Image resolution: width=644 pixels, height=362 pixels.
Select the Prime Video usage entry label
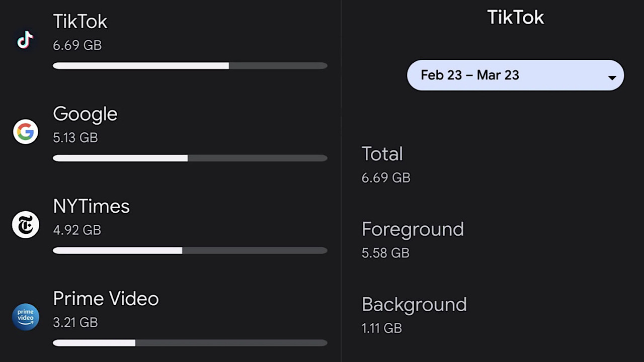[106, 299]
